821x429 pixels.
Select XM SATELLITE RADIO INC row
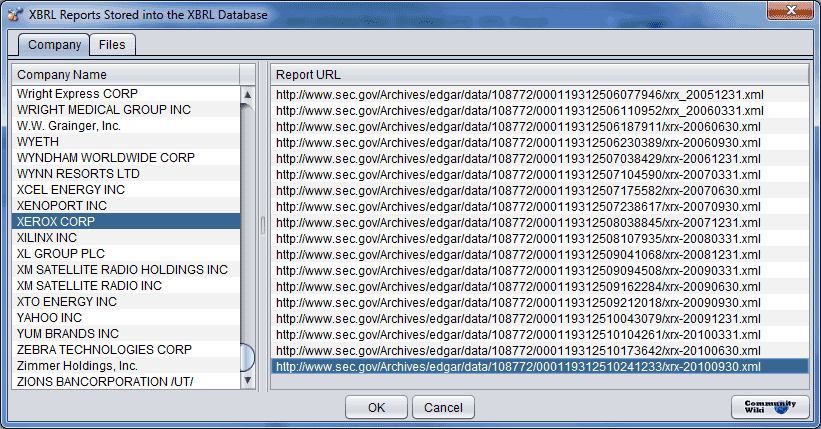(126, 285)
